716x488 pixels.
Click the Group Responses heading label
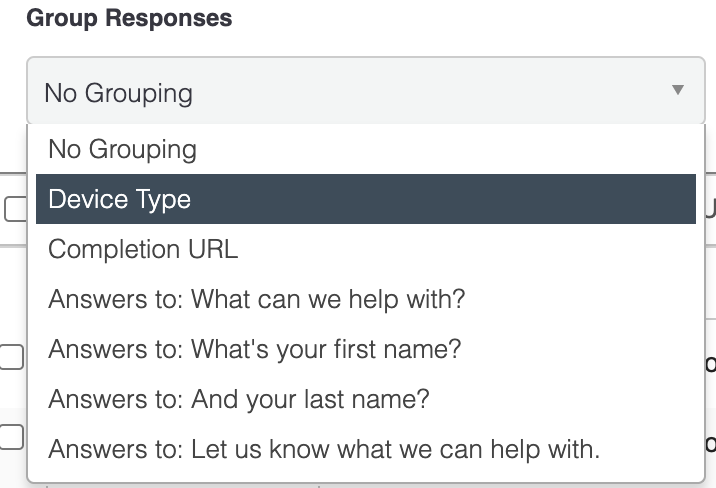pyautogui.click(x=129, y=18)
